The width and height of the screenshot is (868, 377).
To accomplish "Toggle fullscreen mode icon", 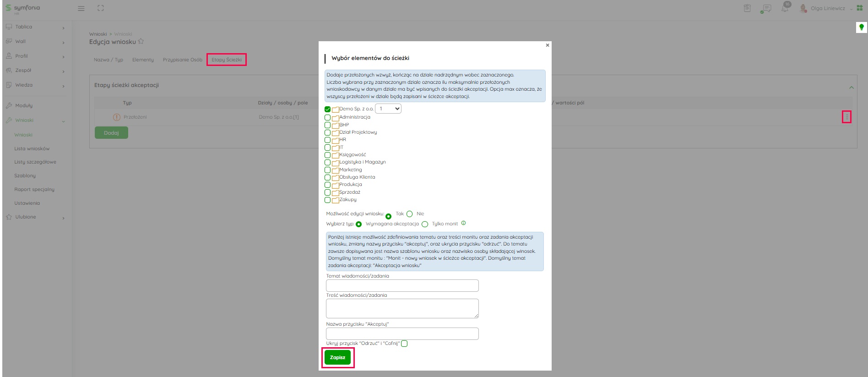I will (101, 8).
